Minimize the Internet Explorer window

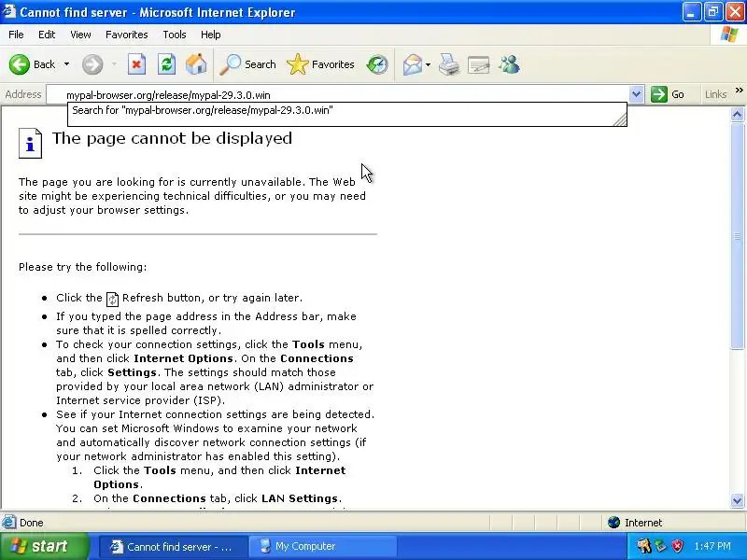(x=691, y=12)
